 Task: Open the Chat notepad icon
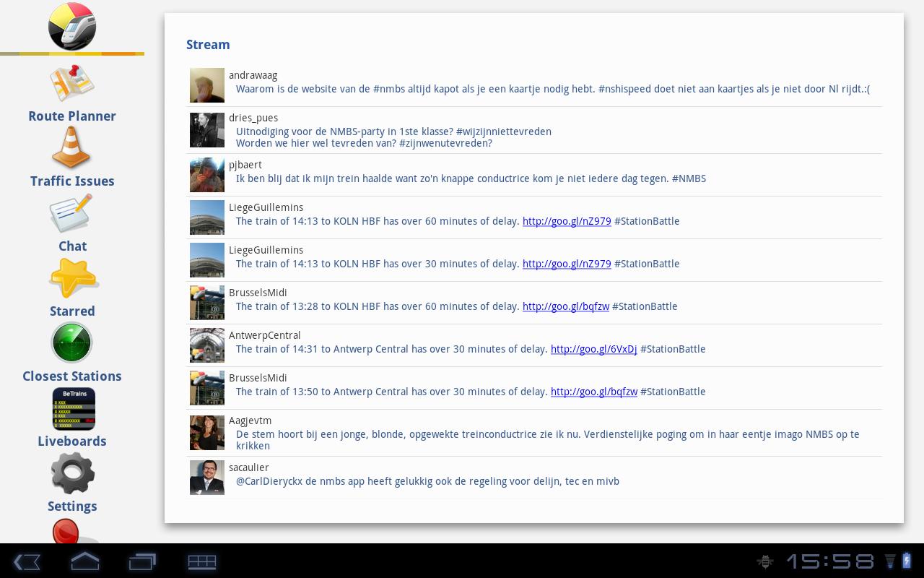pos(71,213)
